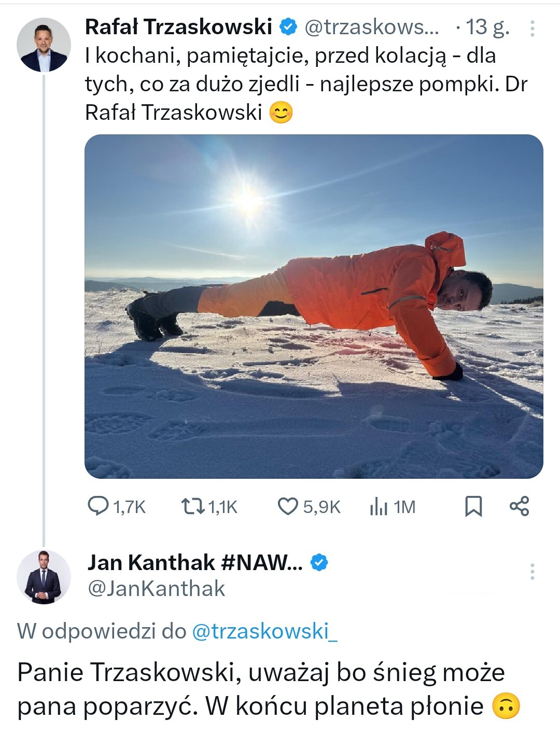The width and height of the screenshot is (560, 734).
Task: Open Rafał Trzaskowski's verified badge
Action: click(x=288, y=26)
